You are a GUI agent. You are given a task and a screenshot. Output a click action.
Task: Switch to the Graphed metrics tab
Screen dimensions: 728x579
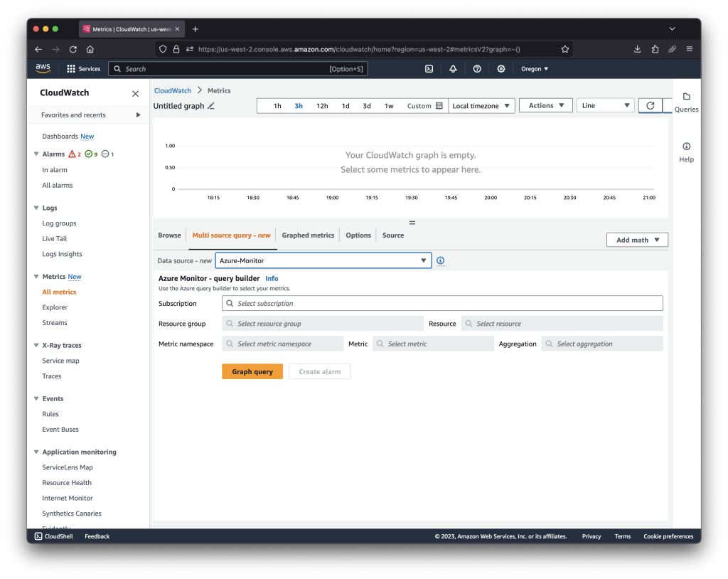click(308, 235)
